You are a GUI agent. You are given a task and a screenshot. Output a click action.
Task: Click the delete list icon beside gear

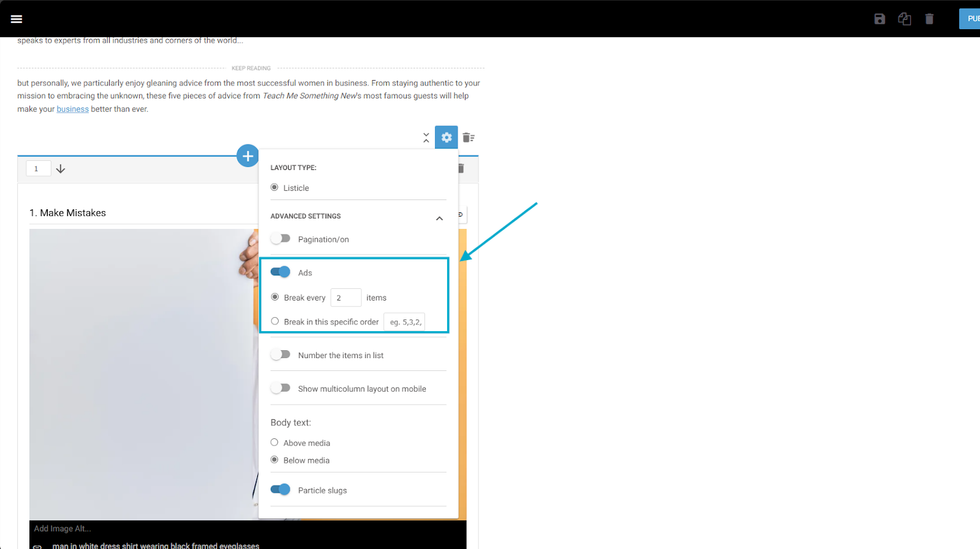(x=468, y=138)
